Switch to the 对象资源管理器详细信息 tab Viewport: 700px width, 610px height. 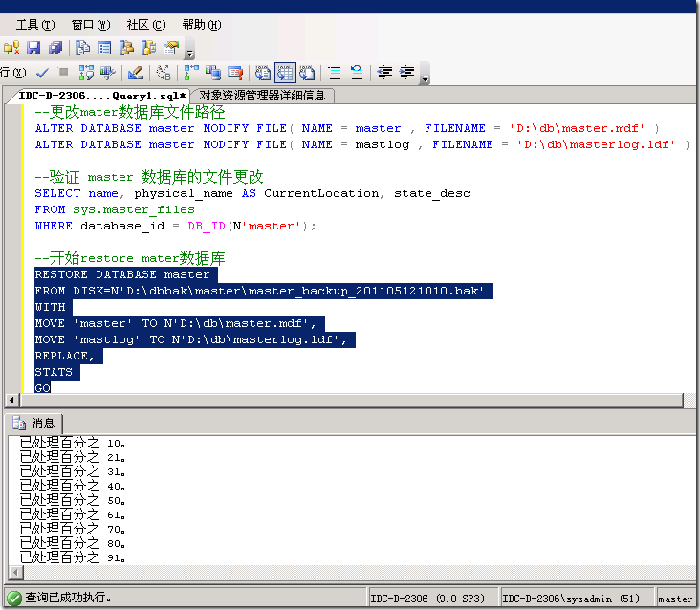pos(262,95)
